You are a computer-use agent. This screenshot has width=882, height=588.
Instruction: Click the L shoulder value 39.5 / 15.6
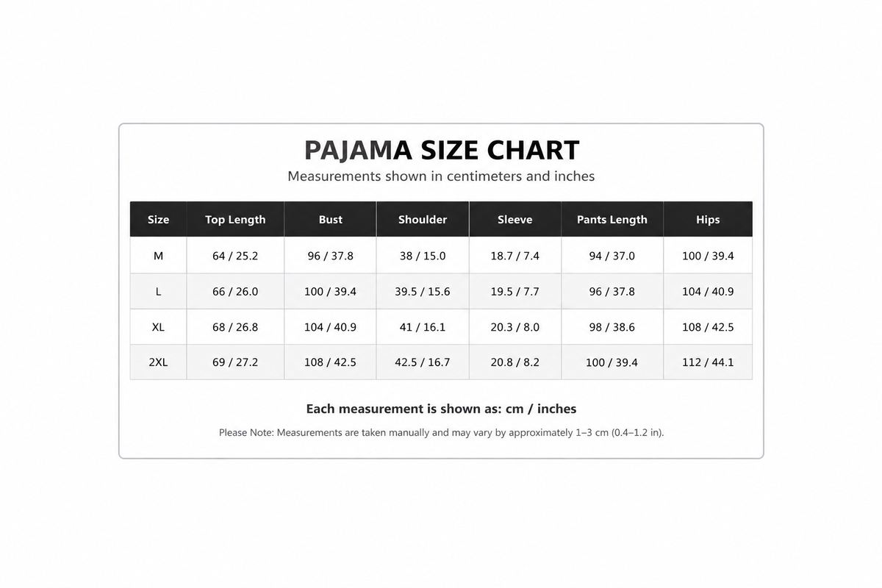(x=423, y=291)
